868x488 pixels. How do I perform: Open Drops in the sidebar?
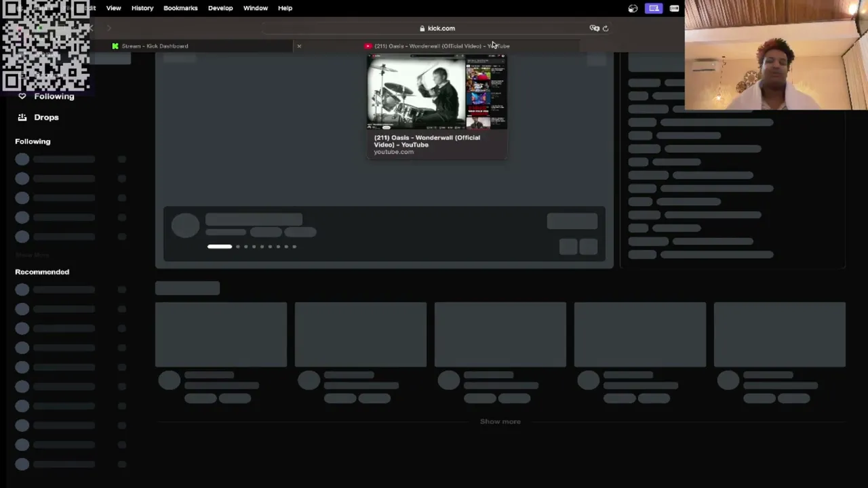pos(46,117)
